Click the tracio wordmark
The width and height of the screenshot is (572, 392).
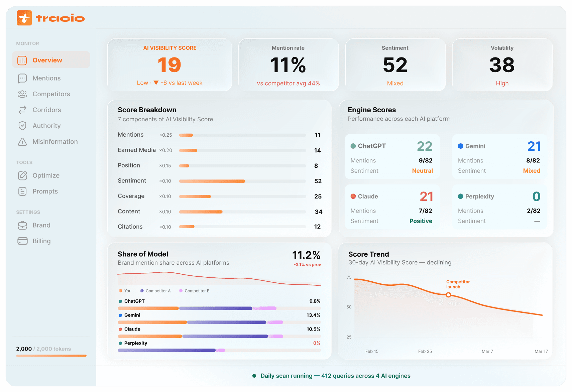pyautogui.click(x=60, y=18)
